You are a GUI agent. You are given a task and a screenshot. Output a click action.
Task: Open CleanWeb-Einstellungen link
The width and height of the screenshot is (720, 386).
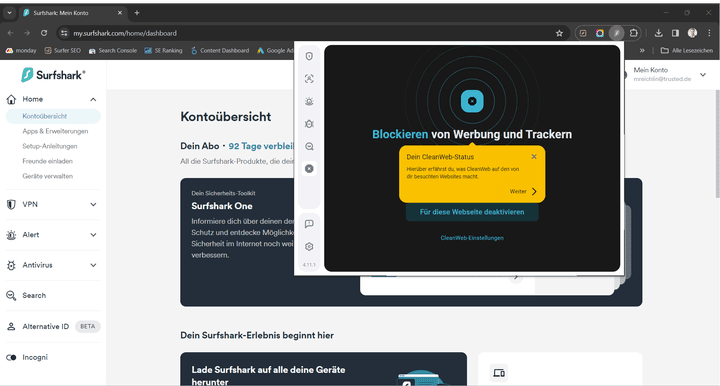pos(472,238)
